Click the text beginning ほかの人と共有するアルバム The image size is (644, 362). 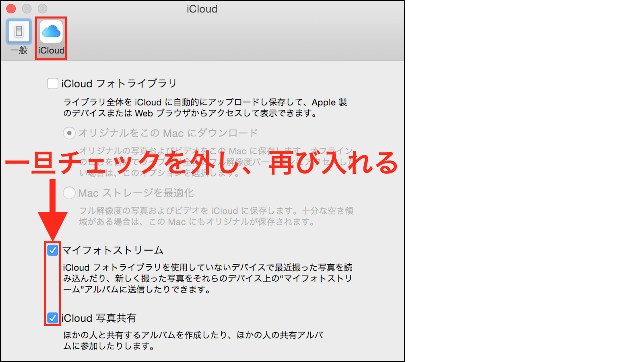(193, 340)
